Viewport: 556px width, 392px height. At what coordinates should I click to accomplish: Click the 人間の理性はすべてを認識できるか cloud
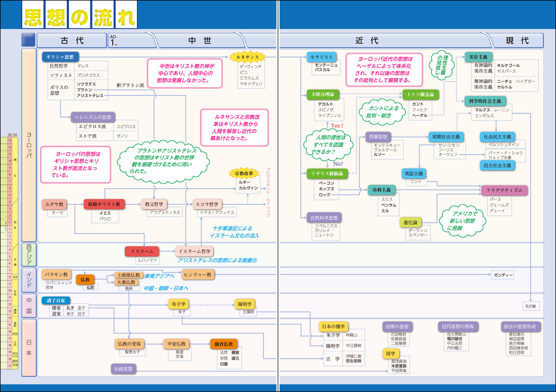point(328,145)
